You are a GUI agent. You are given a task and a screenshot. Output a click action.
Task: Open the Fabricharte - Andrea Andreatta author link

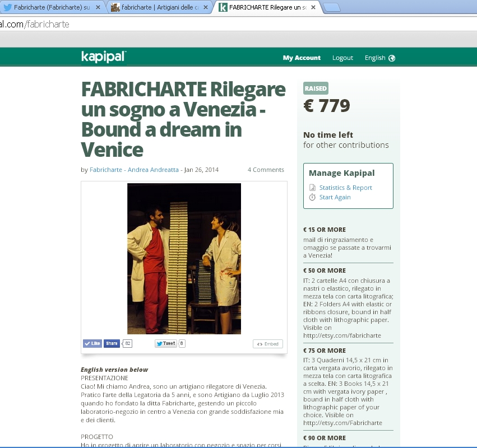[135, 170]
